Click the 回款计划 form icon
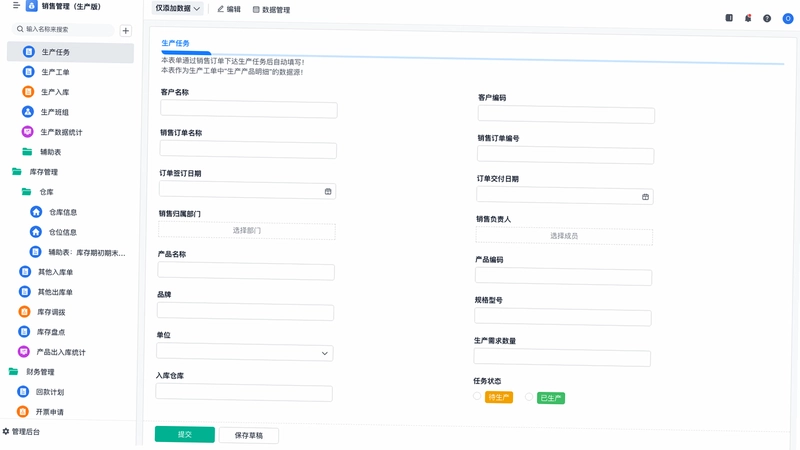Viewport: 800px width, 450px height. point(23,391)
